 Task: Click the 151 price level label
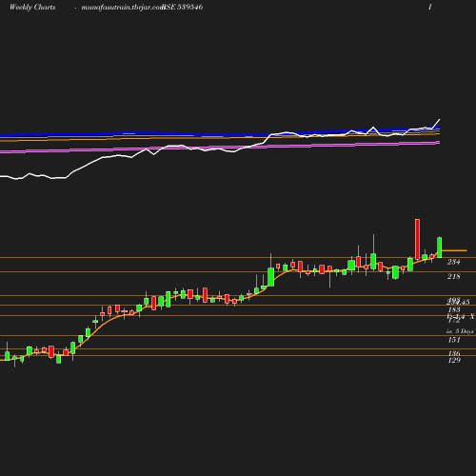[454, 340]
